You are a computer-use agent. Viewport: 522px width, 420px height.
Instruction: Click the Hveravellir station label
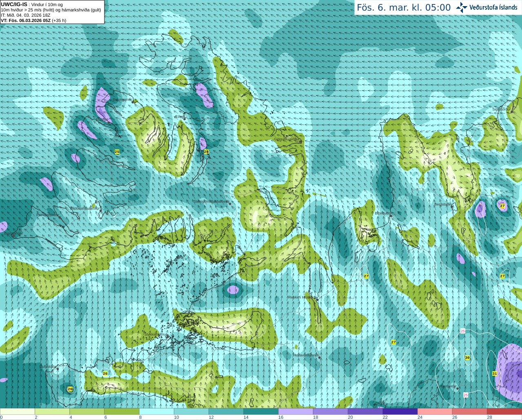pos(448,386)
